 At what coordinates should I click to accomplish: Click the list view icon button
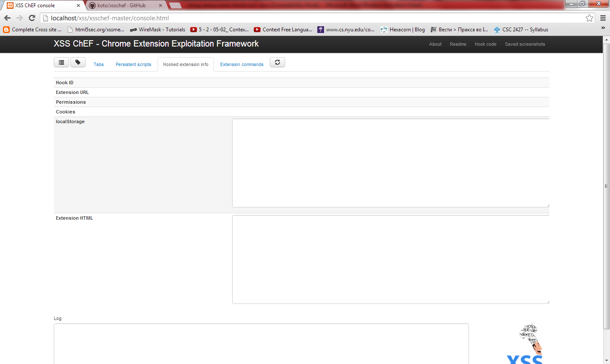tap(61, 62)
